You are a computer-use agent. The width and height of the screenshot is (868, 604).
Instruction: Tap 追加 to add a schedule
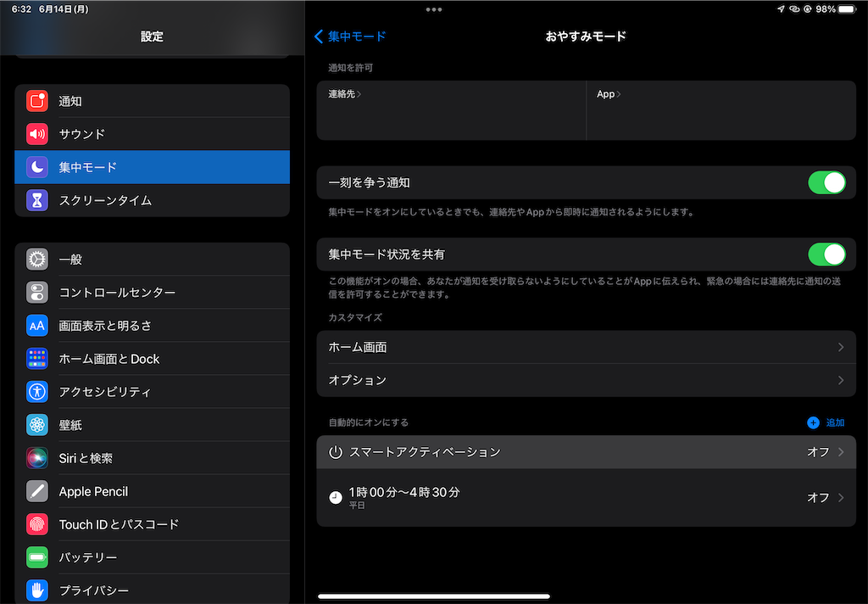(835, 422)
